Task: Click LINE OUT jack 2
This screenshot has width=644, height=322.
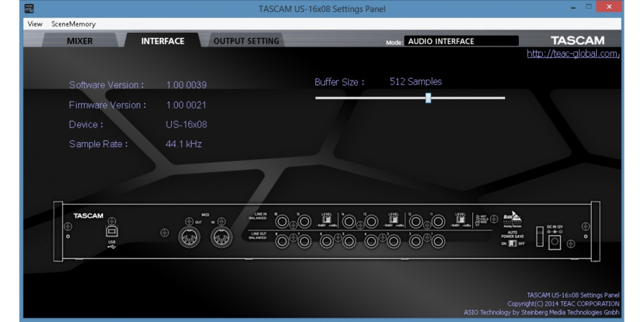Action: [x=416, y=241]
